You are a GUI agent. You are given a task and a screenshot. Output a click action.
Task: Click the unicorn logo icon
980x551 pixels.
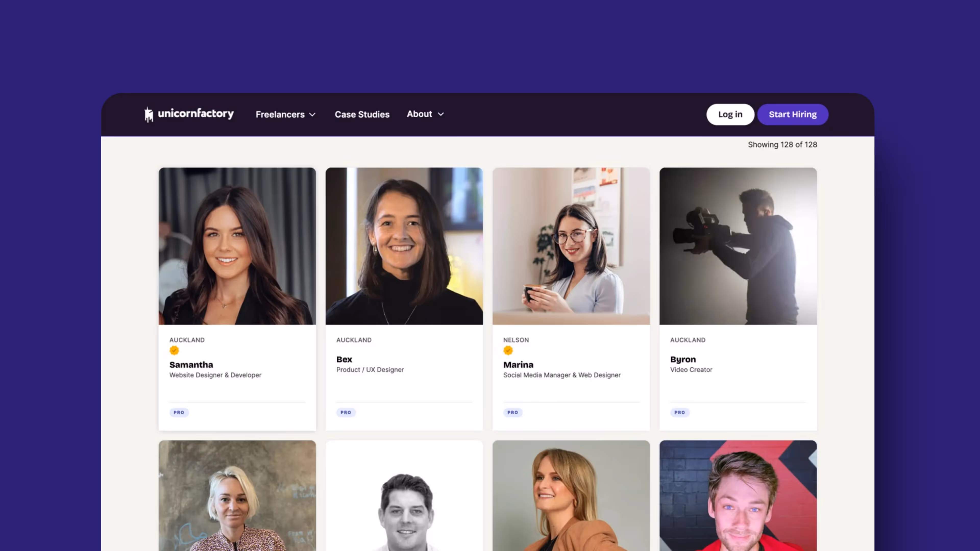tap(148, 114)
